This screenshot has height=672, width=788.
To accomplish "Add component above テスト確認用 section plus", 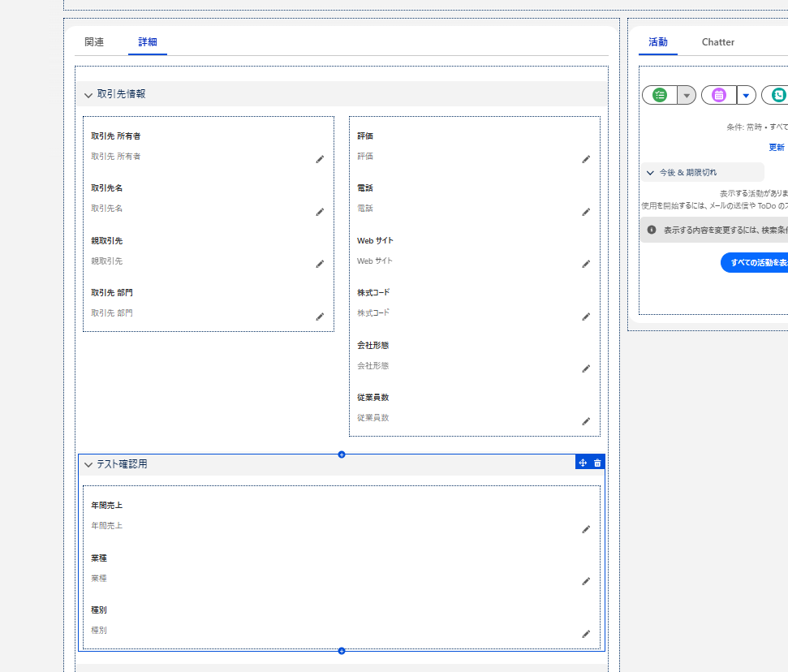I will pyautogui.click(x=342, y=454).
